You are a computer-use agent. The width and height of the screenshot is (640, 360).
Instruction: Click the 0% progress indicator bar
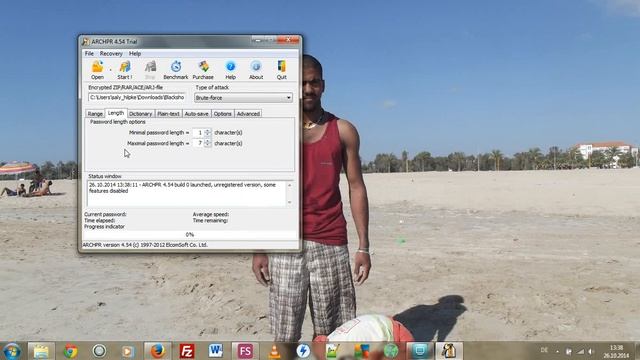(x=190, y=235)
